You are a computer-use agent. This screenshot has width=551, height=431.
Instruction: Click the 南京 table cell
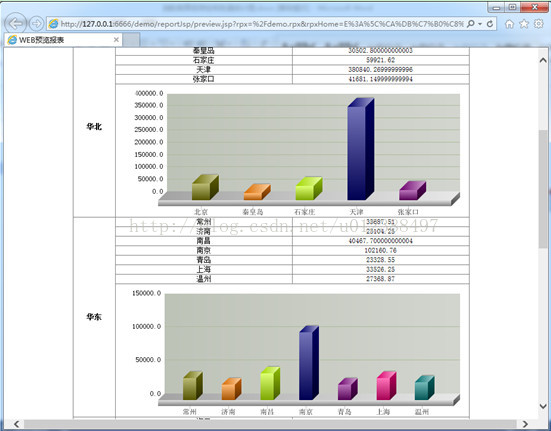click(204, 250)
